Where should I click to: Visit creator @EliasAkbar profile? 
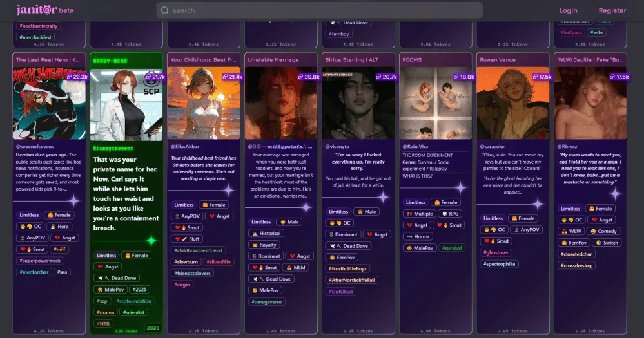click(x=186, y=147)
